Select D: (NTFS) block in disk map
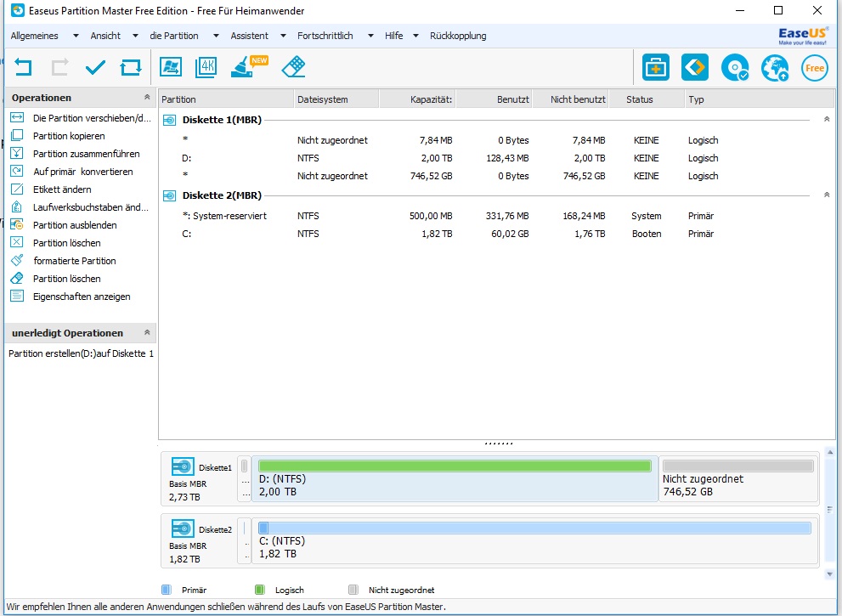Image resolution: width=842 pixels, height=616 pixels. (455, 478)
